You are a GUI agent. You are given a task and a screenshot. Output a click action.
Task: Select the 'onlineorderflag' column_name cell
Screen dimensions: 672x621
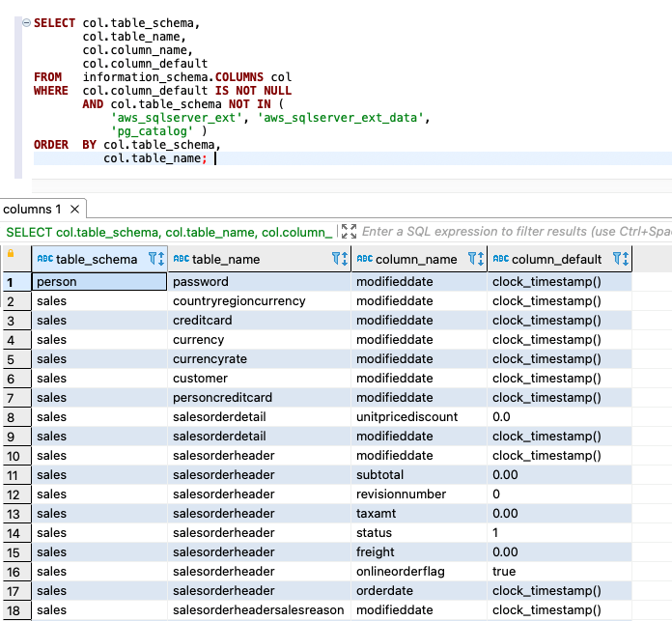(x=400, y=572)
